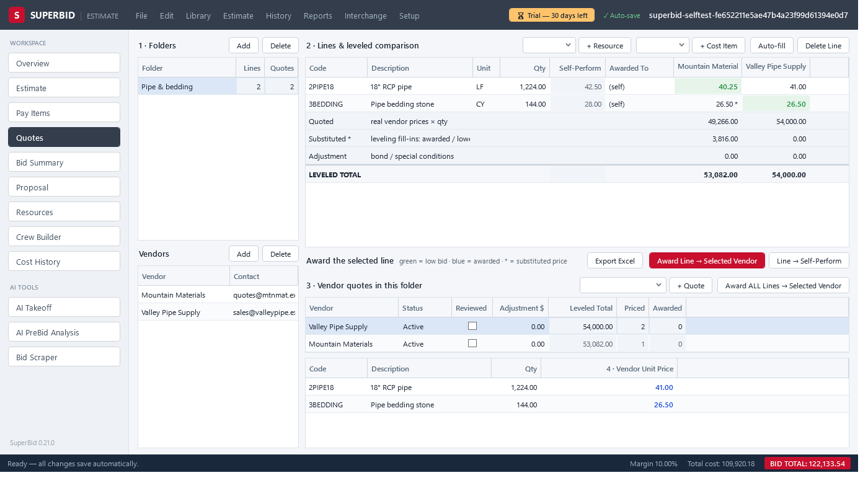Click the Status column header in quotes table
Screen dimensions: 868x496
pyautogui.click(x=425, y=308)
